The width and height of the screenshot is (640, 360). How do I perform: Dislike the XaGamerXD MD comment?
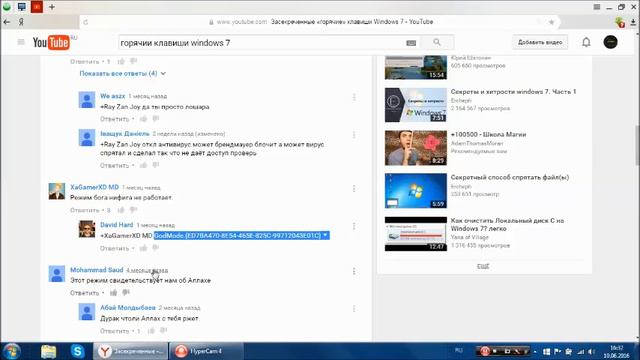(133, 210)
